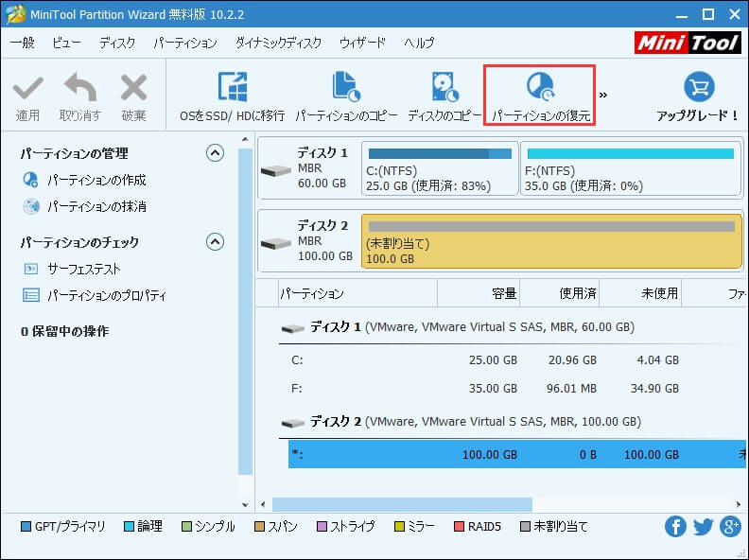Image resolution: width=749 pixels, height=560 pixels.
Task: Click the ミラー legend swatch
Action: tap(399, 527)
